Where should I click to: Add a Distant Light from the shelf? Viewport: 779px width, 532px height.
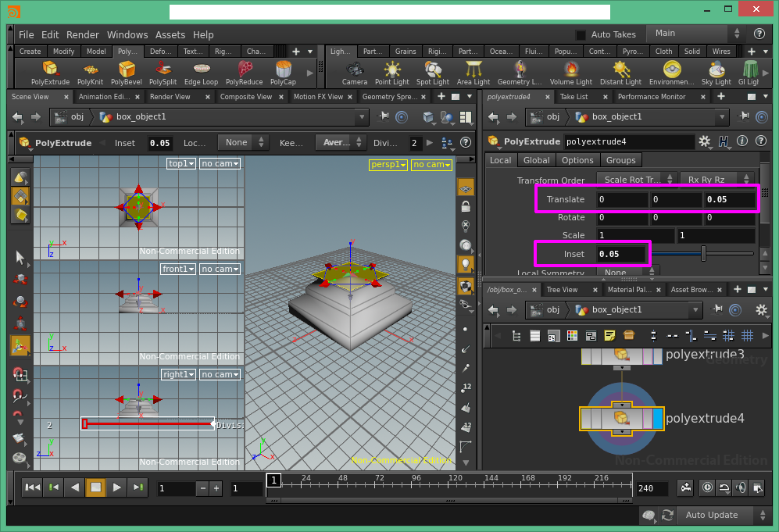[x=620, y=73]
